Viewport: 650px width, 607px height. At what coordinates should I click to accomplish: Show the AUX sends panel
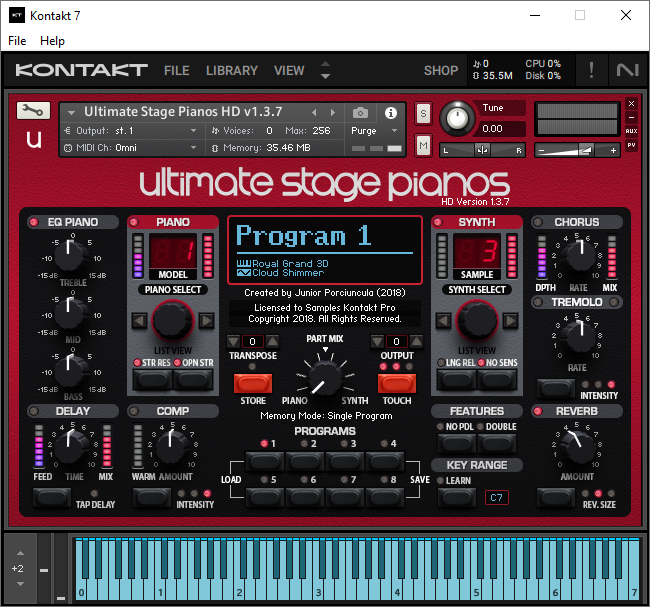tap(631, 131)
